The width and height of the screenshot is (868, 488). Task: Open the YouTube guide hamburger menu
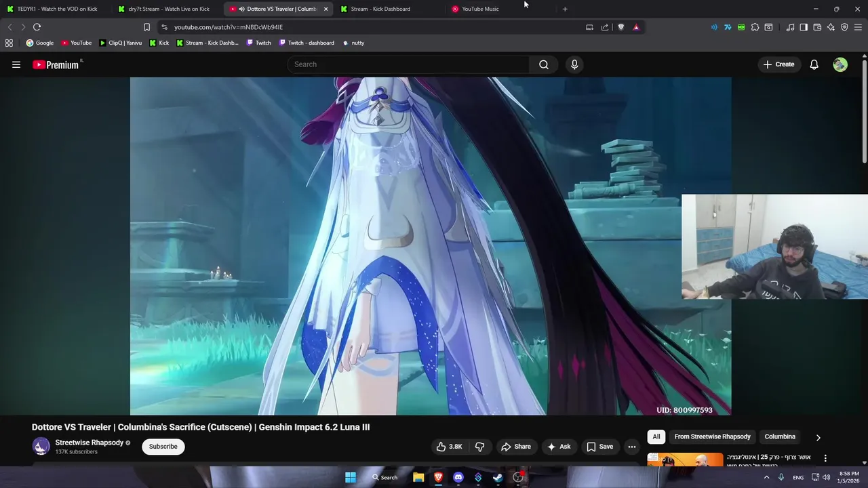(x=16, y=64)
